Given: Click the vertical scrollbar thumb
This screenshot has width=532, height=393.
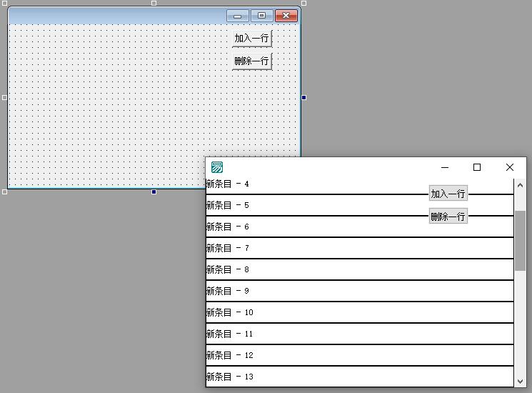Looking at the screenshot, I should coord(520,241).
